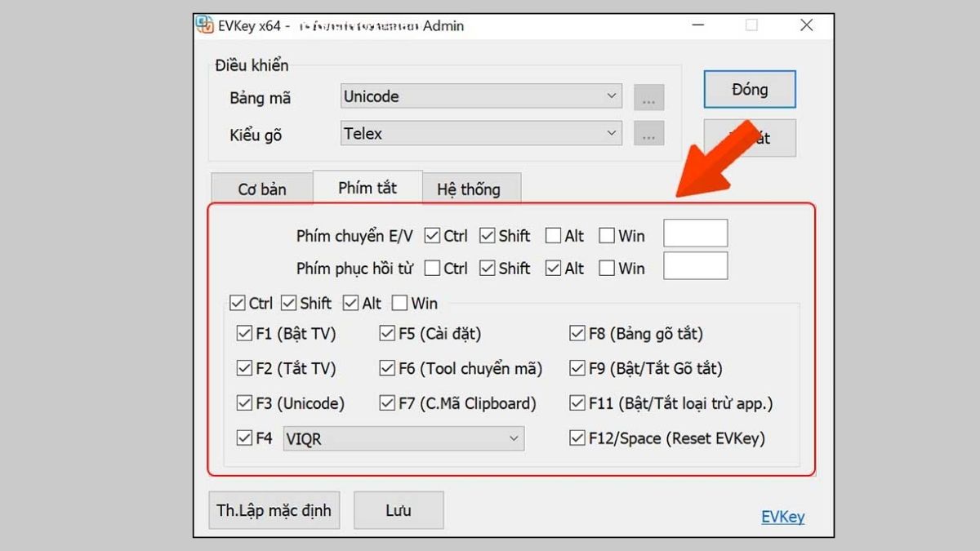This screenshot has width=980, height=551.
Task: Uncheck Ctrl for Phím chuyển E/V
Action: click(x=431, y=235)
